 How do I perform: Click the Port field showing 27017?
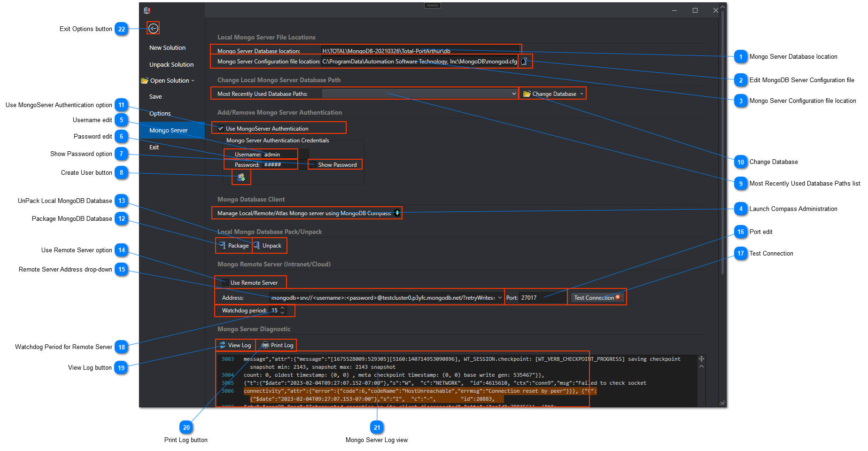point(542,297)
